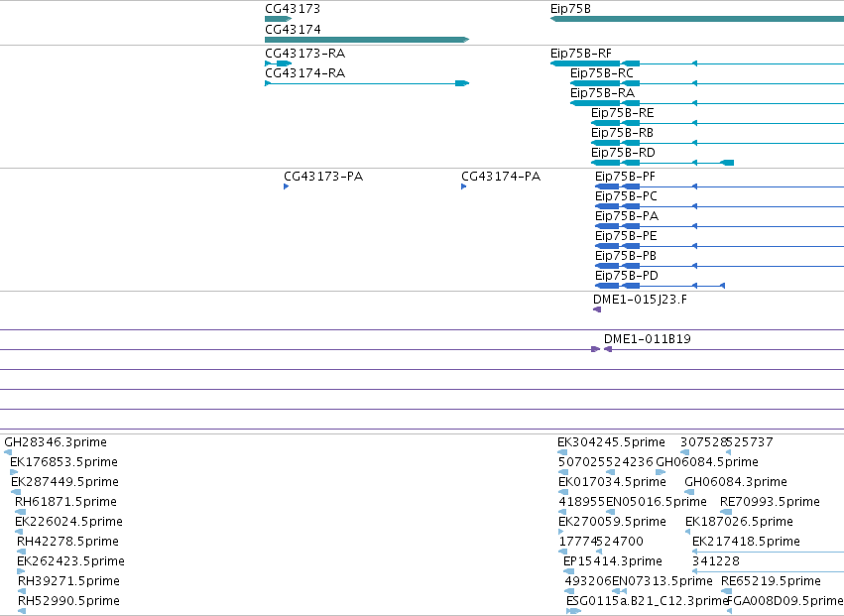This screenshot has height=616, width=844.
Task: Click the 507025 EST label
Action: pos(582,462)
